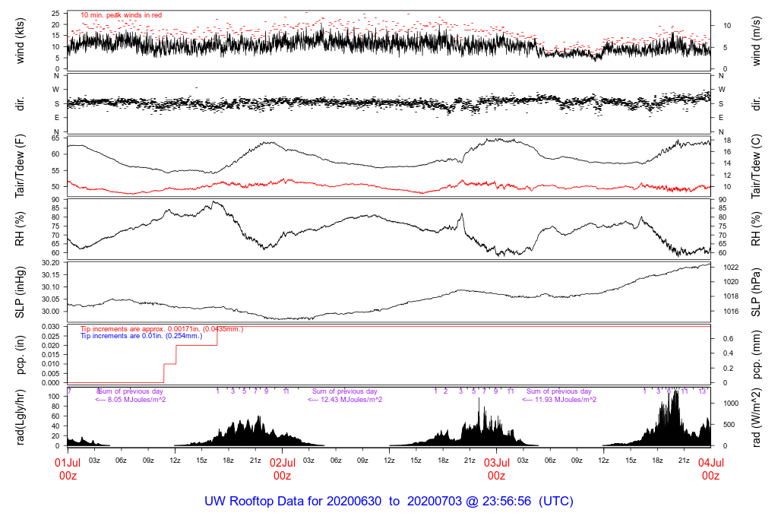
Task: Click the blue tip increments 0.01in. note
Action: click(x=141, y=336)
